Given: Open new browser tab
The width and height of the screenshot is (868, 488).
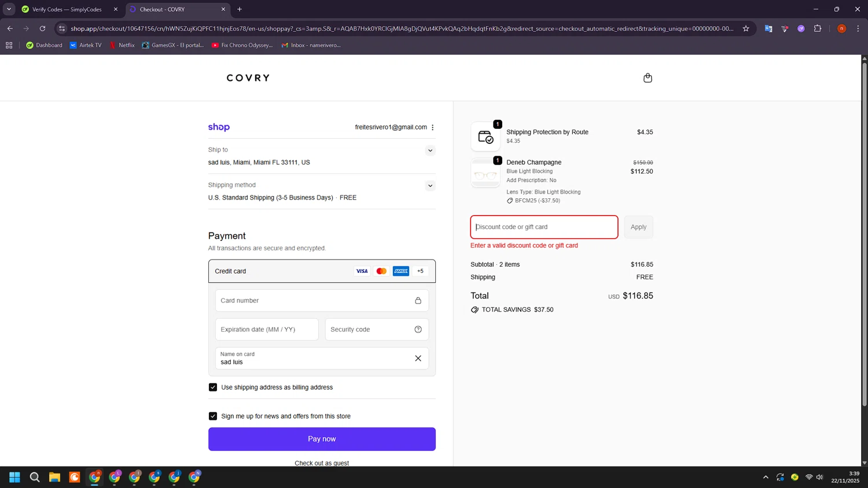Looking at the screenshot, I should [240, 9].
